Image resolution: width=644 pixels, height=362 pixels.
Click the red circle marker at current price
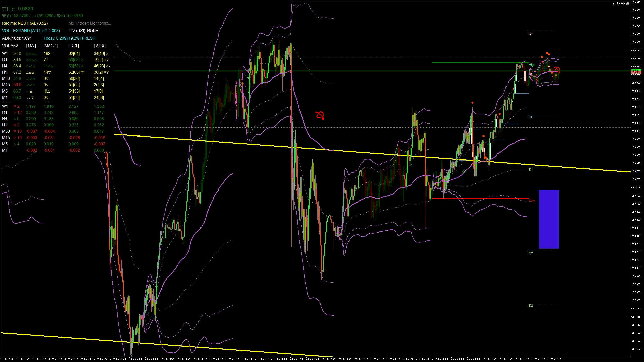557,70
